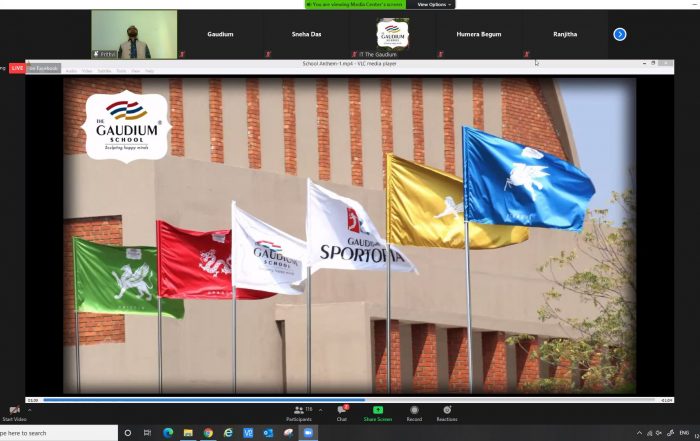
Task: Launch Microsoft Edge from taskbar
Action: tap(168, 433)
